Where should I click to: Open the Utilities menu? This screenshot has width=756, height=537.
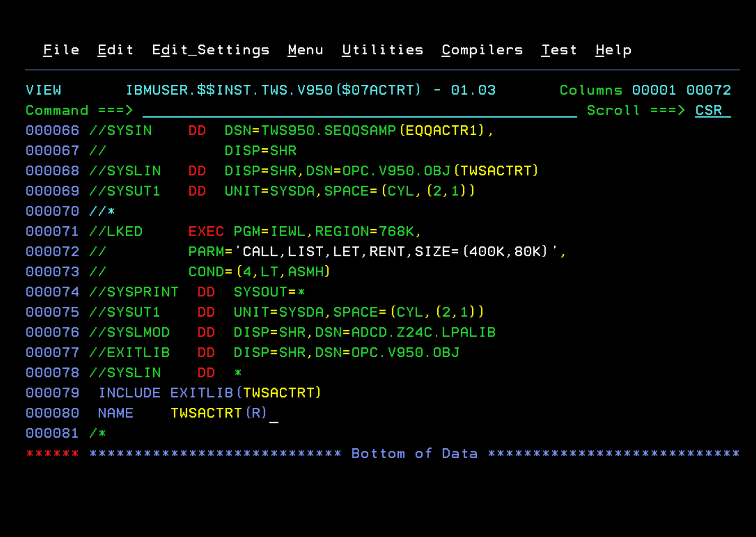point(382,50)
